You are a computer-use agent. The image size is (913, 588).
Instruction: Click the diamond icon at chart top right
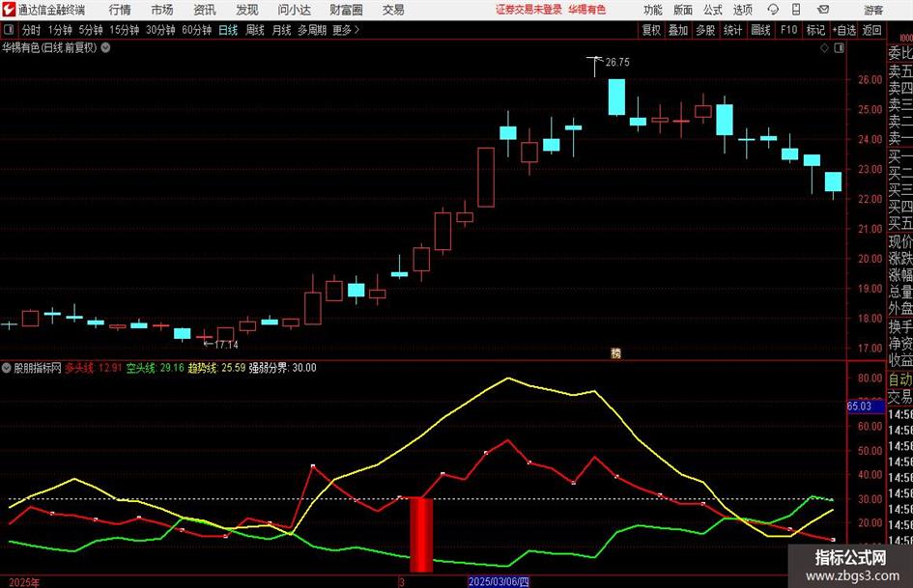coord(824,48)
